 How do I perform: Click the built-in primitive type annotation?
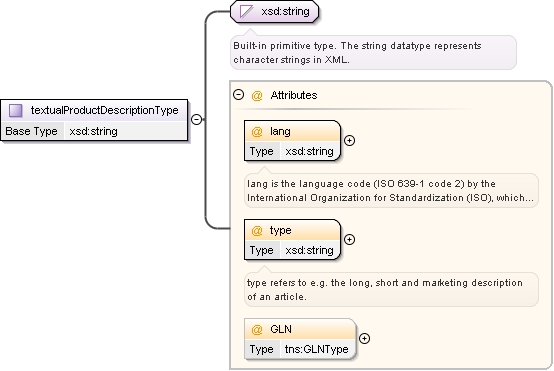[x=373, y=53]
